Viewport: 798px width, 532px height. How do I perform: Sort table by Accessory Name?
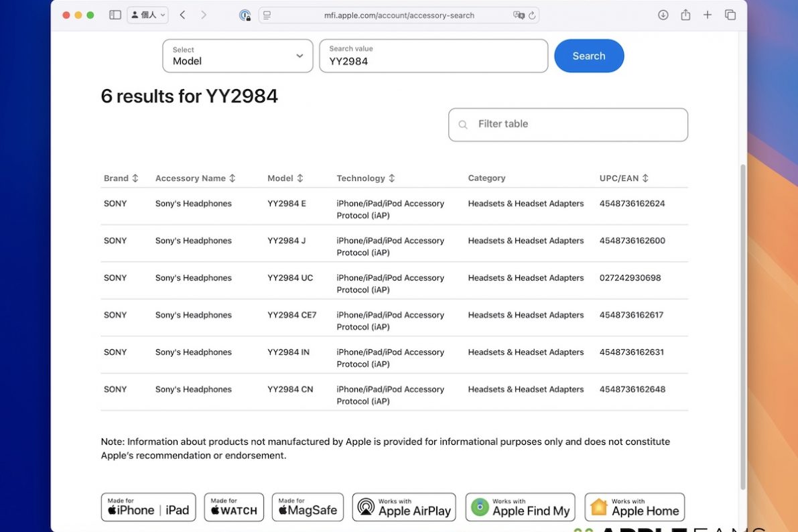click(x=195, y=178)
